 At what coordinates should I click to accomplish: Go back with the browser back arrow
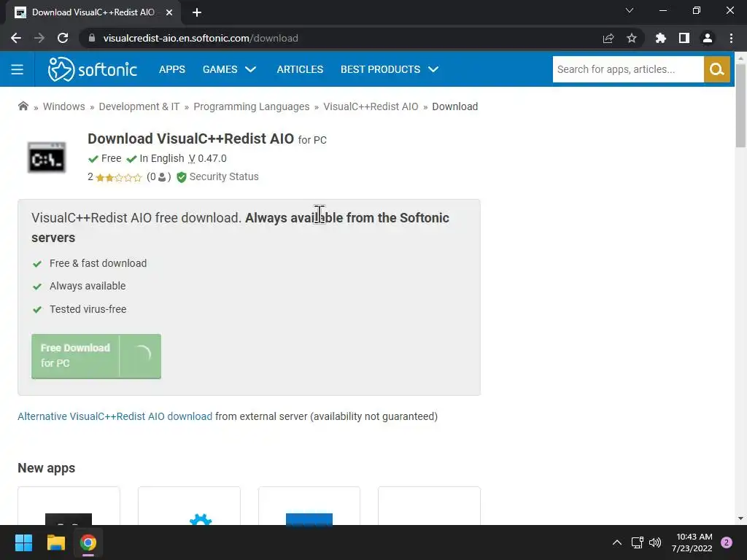point(16,38)
